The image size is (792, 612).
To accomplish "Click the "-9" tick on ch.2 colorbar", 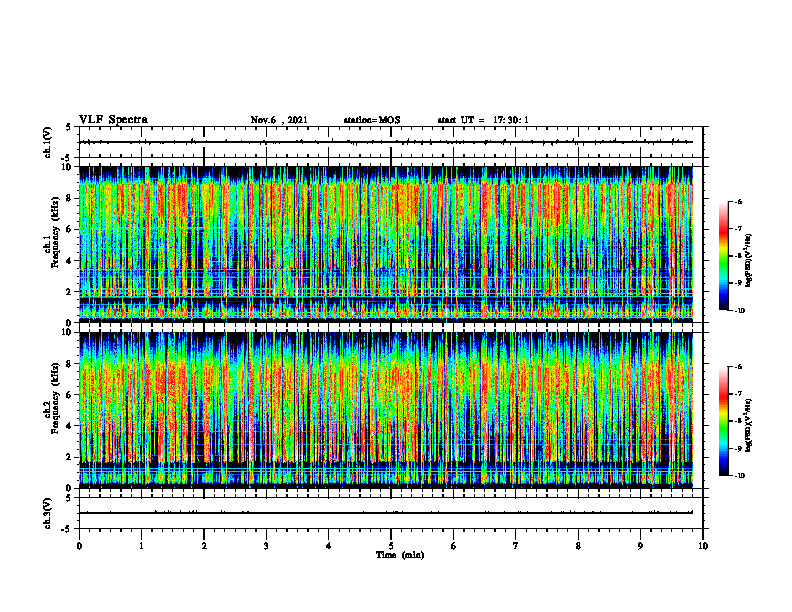I will point(738,448).
